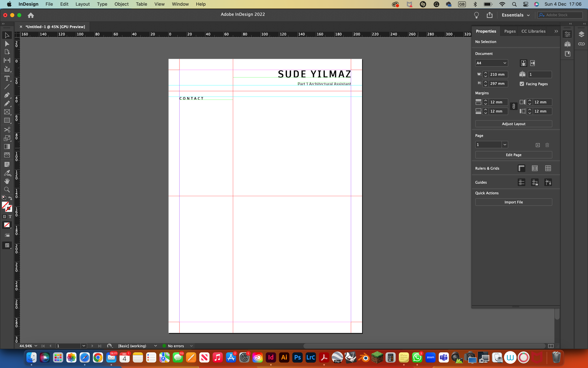Set page orientation to portrait
Viewport: 588px width, 368px height.
tap(523, 63)
